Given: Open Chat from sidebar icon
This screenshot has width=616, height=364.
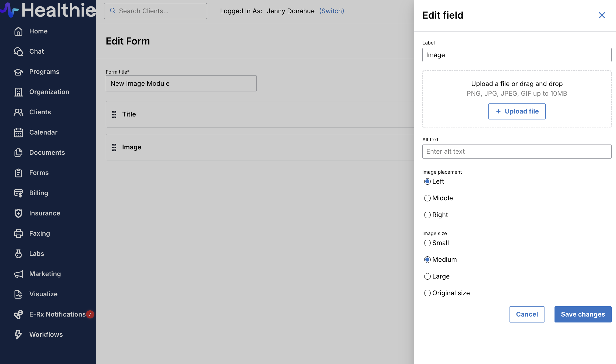Looking at the screenshot, I should coord(18,51).
